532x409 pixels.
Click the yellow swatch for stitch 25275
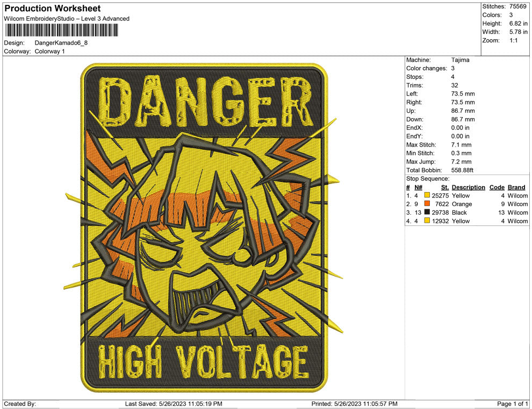[427, 195]
